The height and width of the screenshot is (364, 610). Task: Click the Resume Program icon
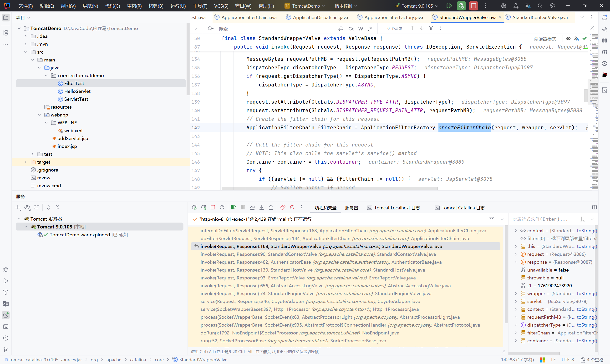pos(234,207)
